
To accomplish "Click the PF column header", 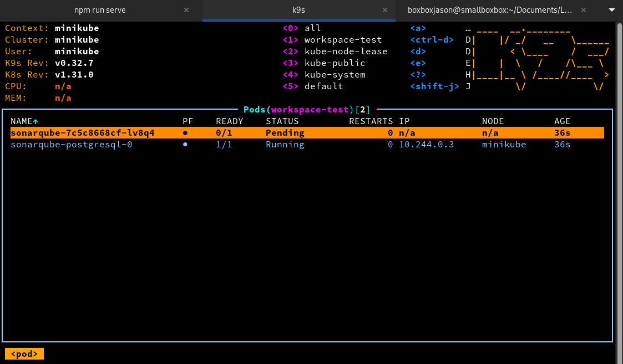I will point(188,121).
